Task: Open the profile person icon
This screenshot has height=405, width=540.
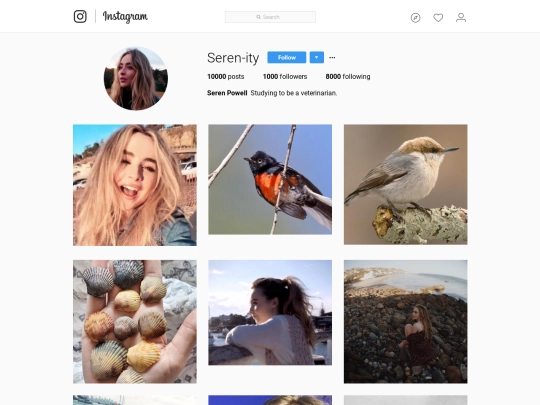Action: [x=461, y=18]
